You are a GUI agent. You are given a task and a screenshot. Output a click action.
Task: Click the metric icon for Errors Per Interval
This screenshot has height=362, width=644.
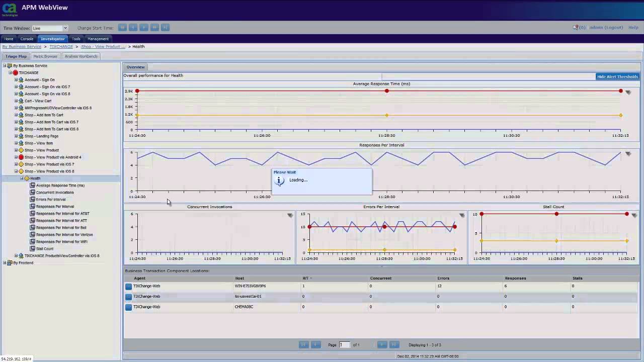point(33,200)
